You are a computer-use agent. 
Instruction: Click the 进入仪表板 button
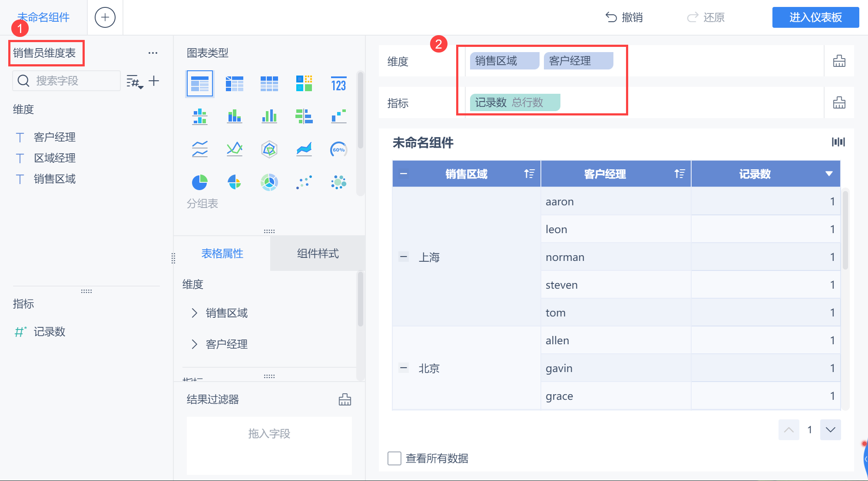815,17
